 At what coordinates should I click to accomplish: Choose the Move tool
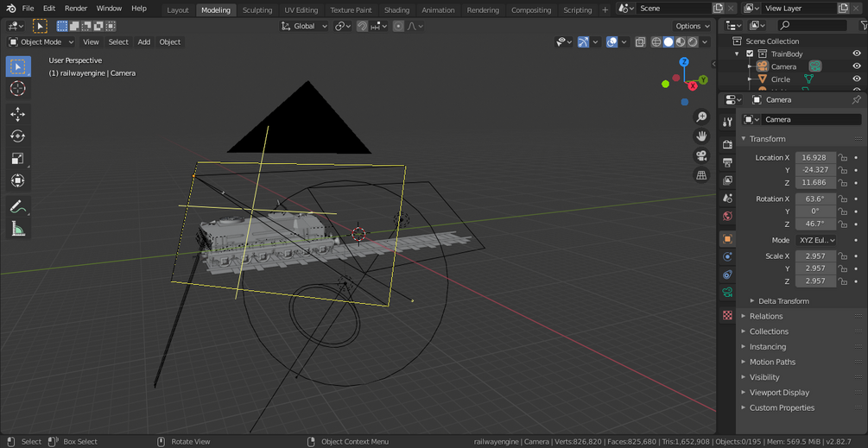18,115
